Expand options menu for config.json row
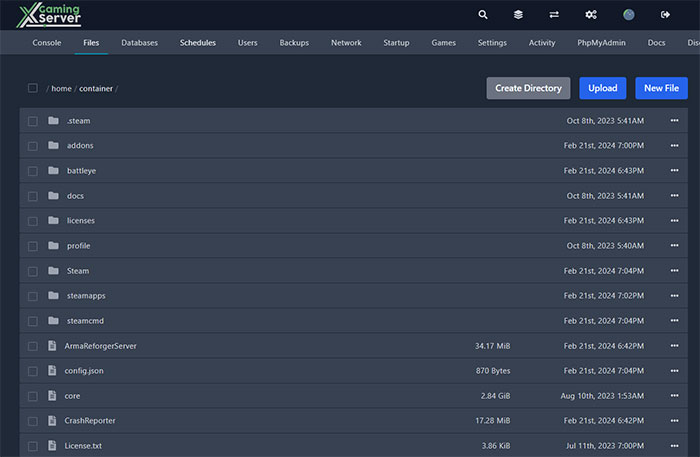 pyautogui.click(x=674, y=371)
